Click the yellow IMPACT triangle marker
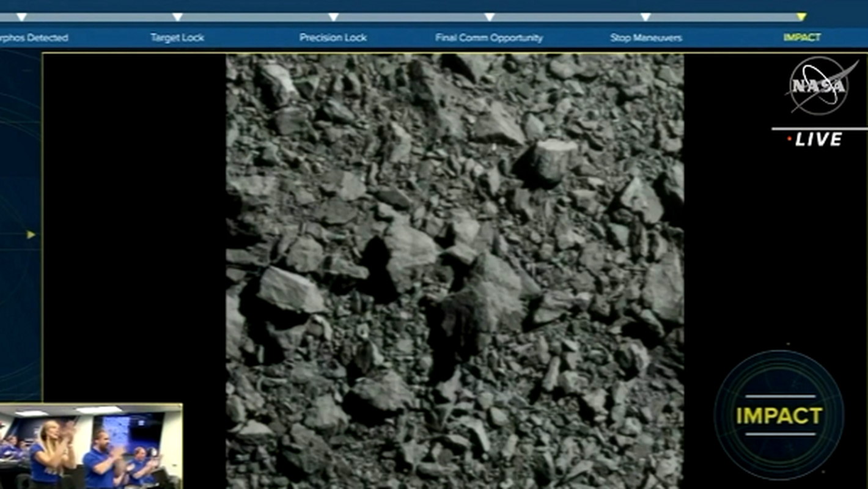This screenshot has width=868, height=489. pyautogui.click(x=801, y=17)
